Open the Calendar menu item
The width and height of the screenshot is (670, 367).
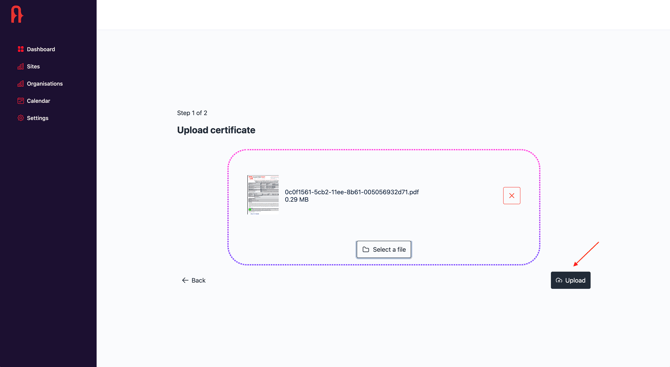tap(34, 101)
